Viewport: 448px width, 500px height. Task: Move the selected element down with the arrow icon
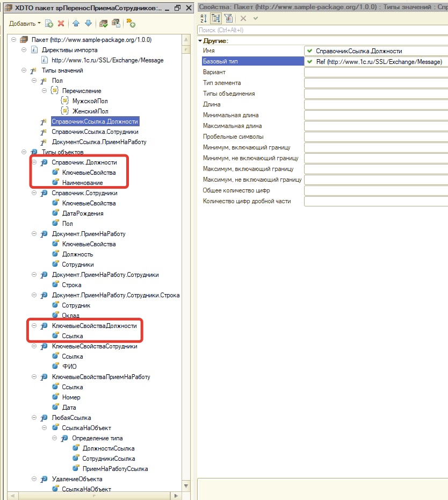pyautogui.click(x=88, y=23)
